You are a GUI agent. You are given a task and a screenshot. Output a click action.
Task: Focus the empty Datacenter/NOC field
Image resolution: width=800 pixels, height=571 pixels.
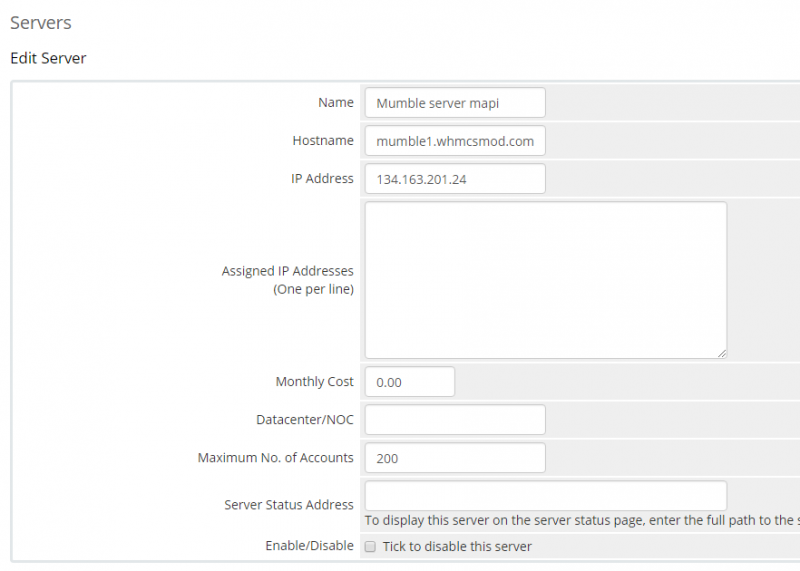coord(455,419)
